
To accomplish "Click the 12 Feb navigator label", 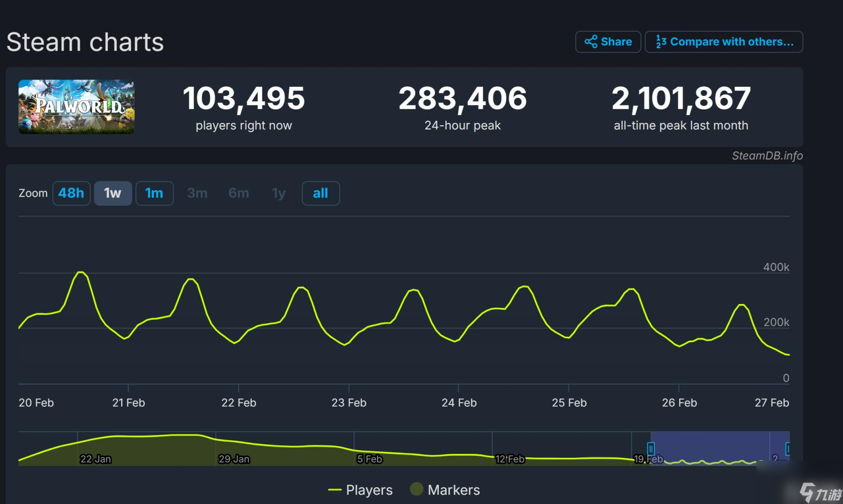I will 510,459.
